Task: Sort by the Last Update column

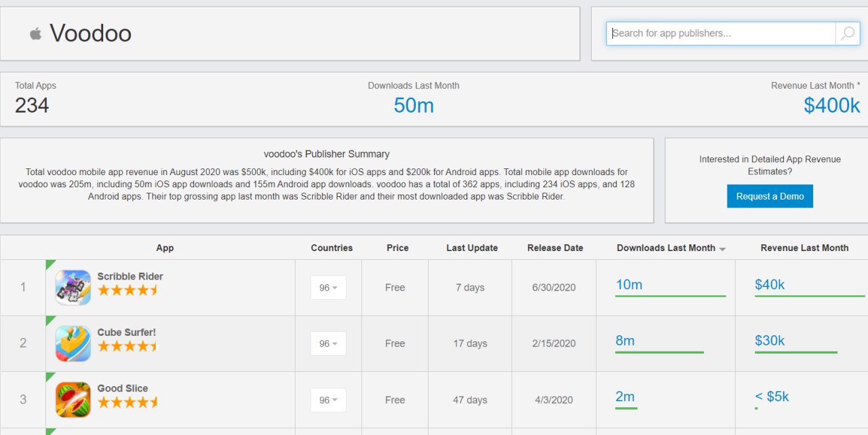Action: tap(472, 248)
